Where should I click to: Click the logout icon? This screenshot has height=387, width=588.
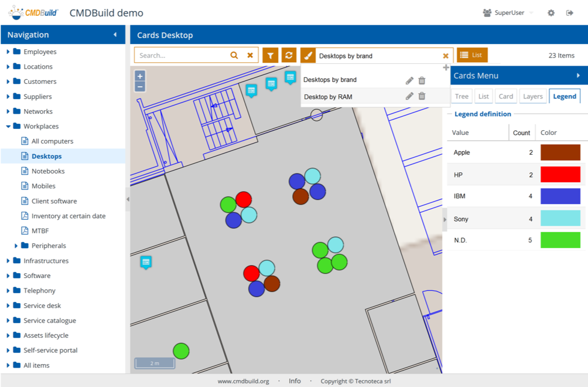click(x=570, y=13)
